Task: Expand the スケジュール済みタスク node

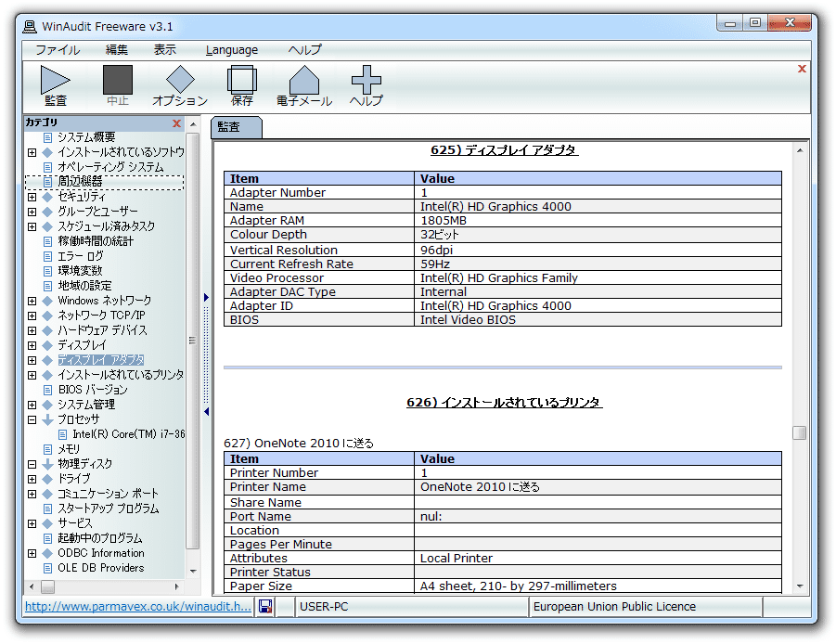Action: pos(32,226)
